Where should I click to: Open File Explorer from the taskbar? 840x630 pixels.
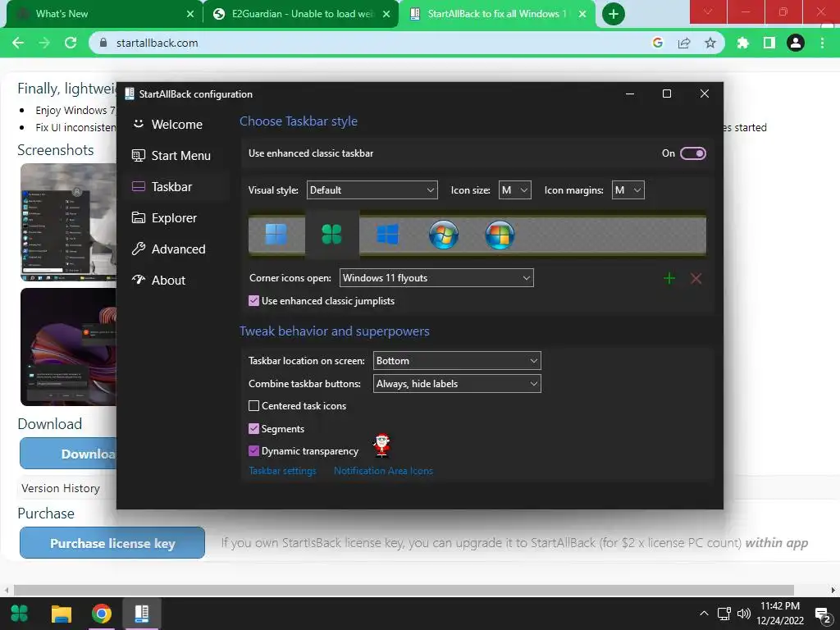click(x=61, y=614)
